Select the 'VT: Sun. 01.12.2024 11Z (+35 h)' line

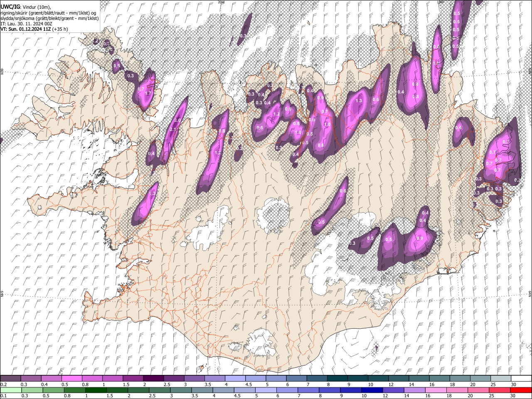click(34, 29)
